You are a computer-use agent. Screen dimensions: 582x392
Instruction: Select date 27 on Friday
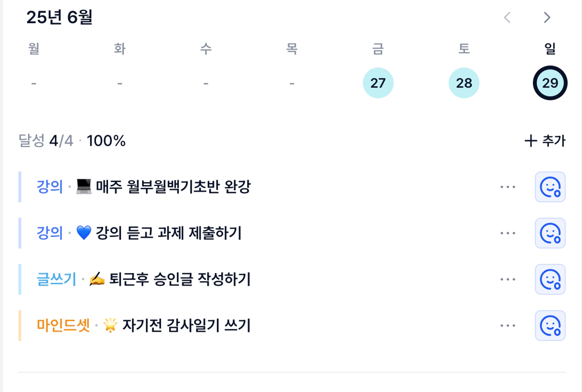(x=378, y=83)
